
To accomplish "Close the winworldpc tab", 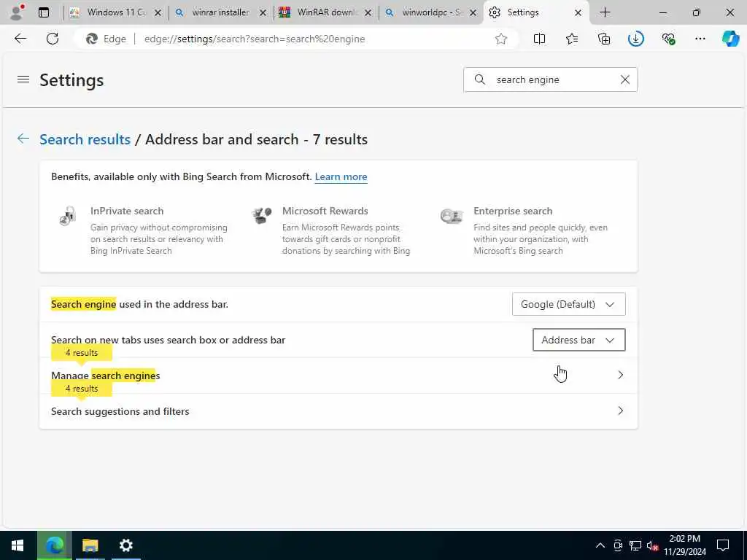I will [x=473, y=13].
